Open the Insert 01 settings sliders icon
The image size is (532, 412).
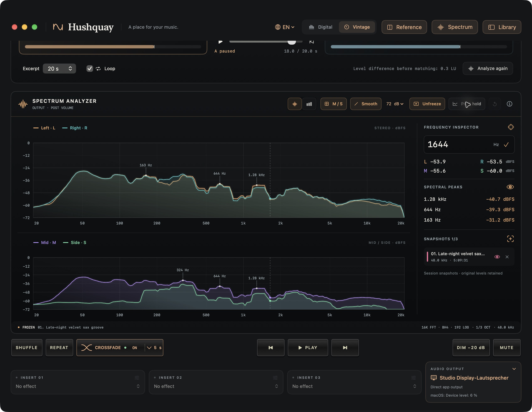tap(137, 378)
